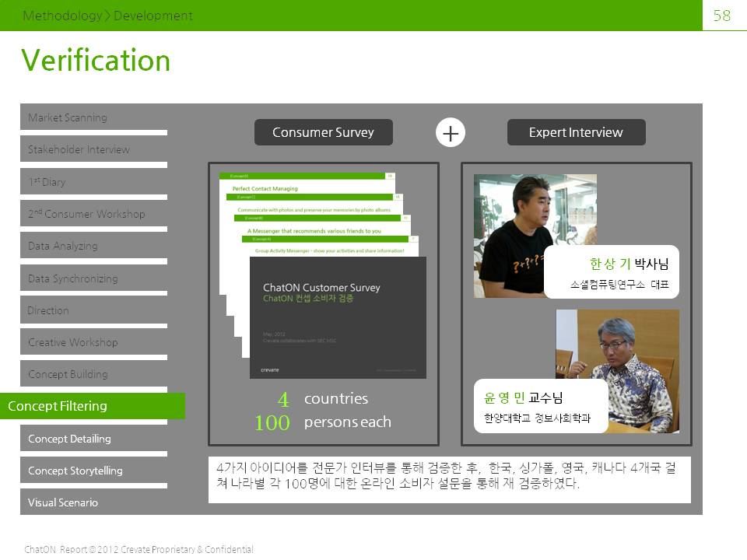Select the 2nd Consumer Workshop step
This screenshot has height=560, width=747.
(x=93, y=213)
